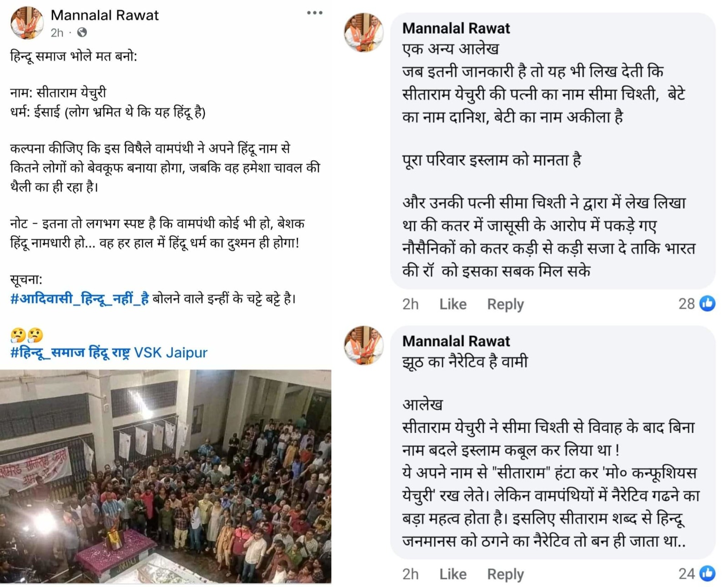Viewport: 728px width, 587px height.
Task: Click the post's 2h timestamp
Action: tap(57, 33)
